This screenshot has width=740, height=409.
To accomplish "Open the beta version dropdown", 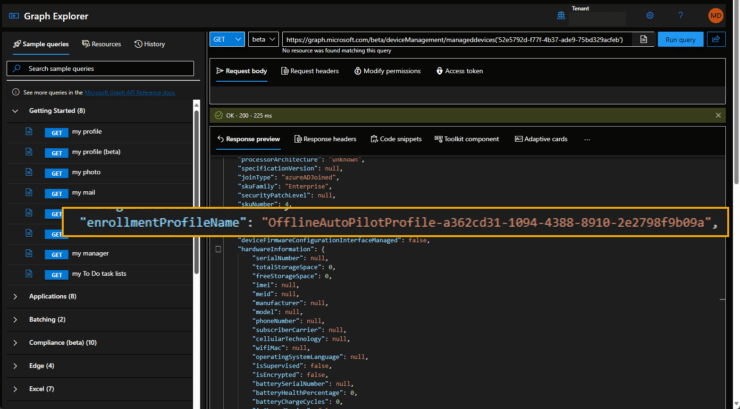I will pos(263,39).
